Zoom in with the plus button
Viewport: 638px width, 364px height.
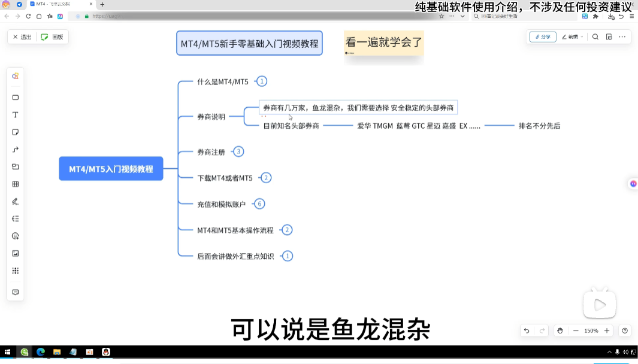tap(607, 330)
